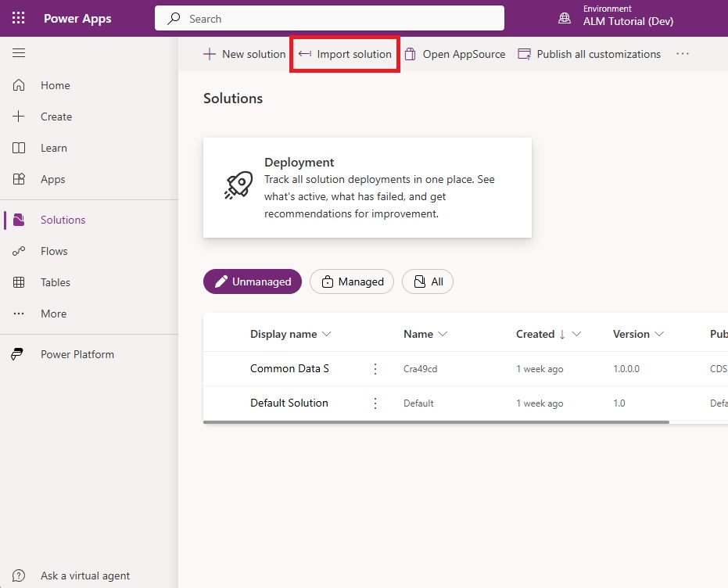Expand the Created column dropdown chevron

coord(576,334)
